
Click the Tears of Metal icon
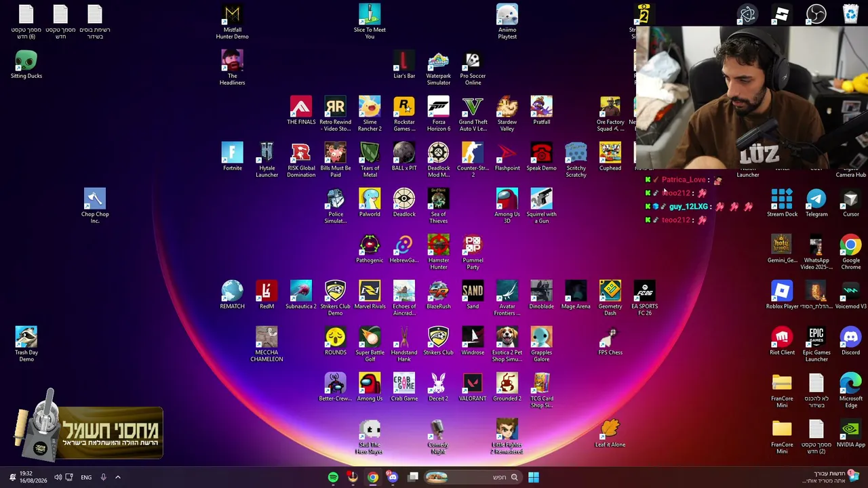click(370, 160)
